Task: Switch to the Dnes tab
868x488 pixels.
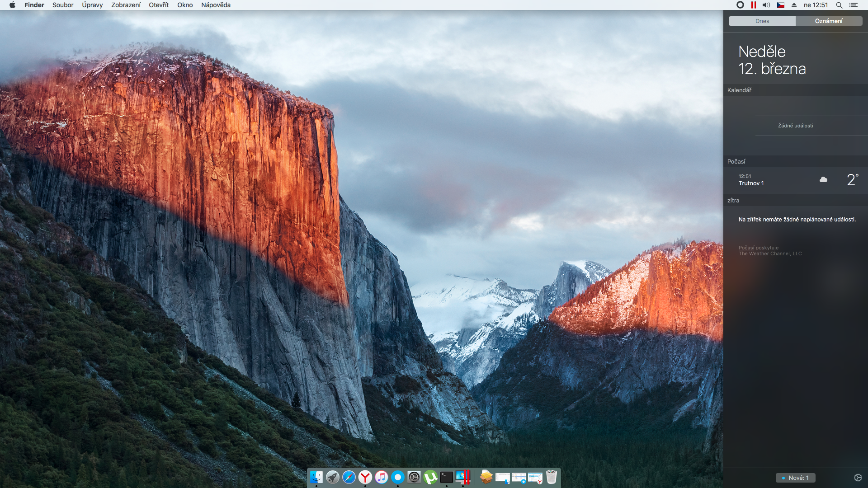Action: [762, 21]
